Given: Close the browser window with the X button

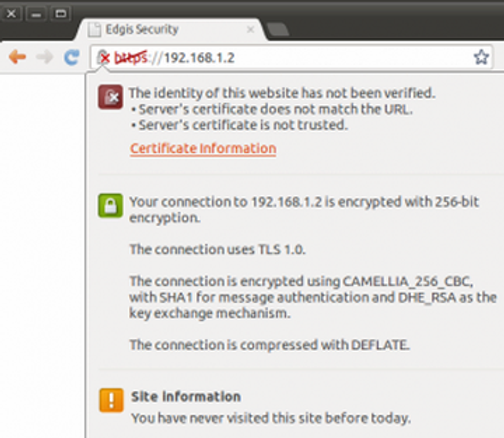Looking at the screenshot, I should 11,14.
